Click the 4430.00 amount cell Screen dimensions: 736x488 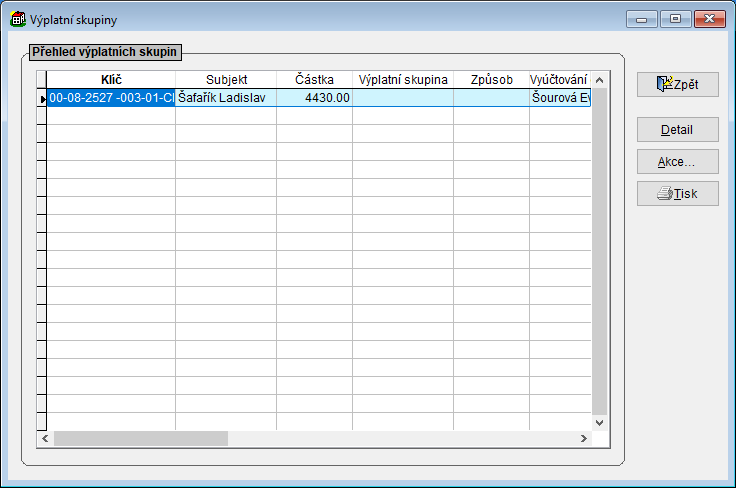pyautogui.click(x=314, y=98)
